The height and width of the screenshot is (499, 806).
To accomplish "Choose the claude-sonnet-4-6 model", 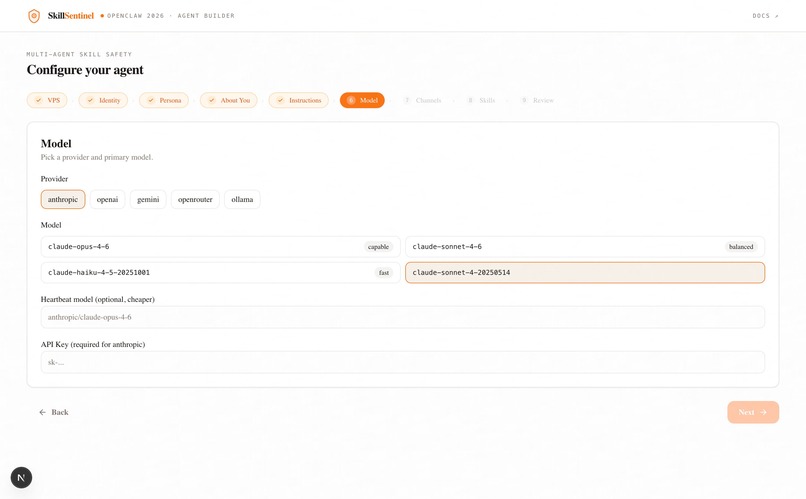I will coord(585,247).
